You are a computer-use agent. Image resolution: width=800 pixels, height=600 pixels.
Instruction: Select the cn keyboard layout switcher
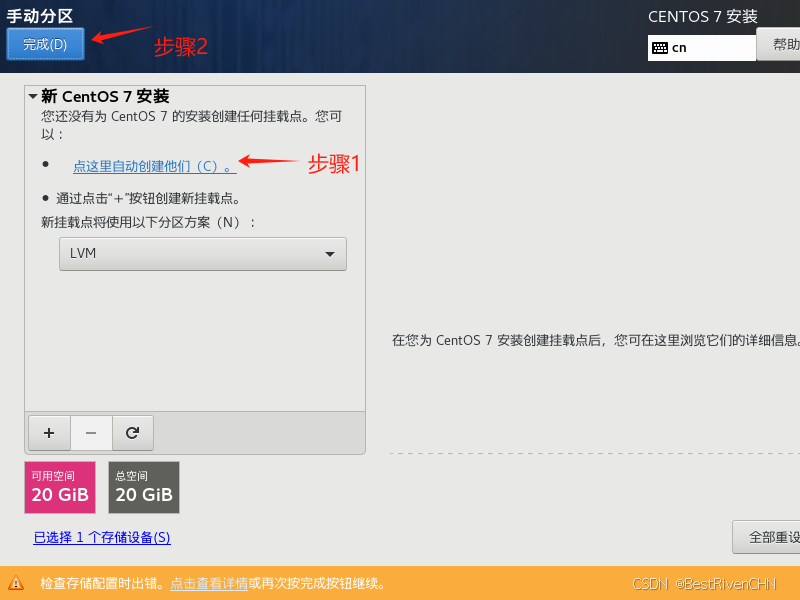click(x=700, y=47)
